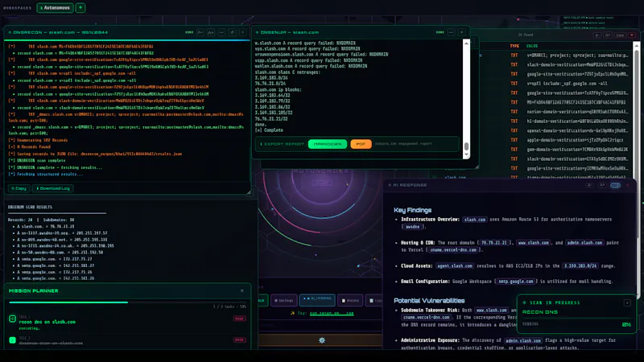Decrease font size in AI Response panel

[x=590, y=185]
